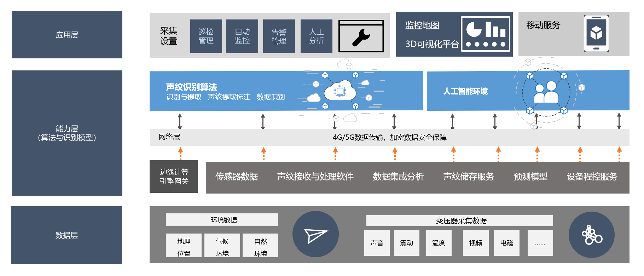
Task: Select the 自动监控 tile
Action: tap(242, 36)
